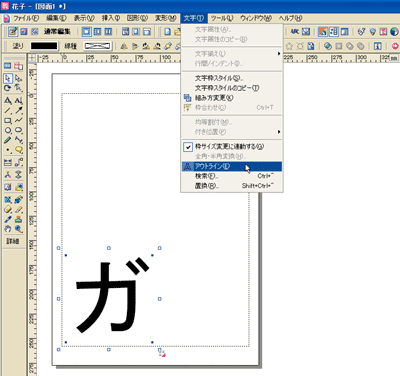Open the 文字(T) menu
The image size is (400, 376).
194,18
